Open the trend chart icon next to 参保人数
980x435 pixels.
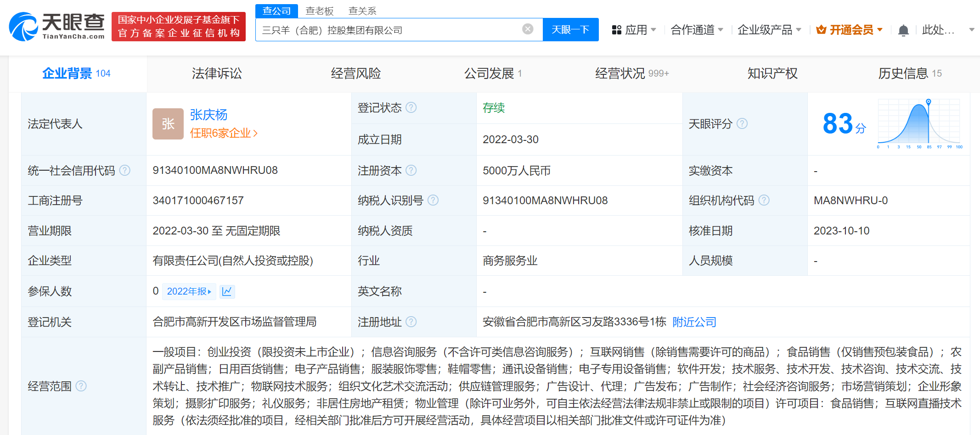pos(227,291)
